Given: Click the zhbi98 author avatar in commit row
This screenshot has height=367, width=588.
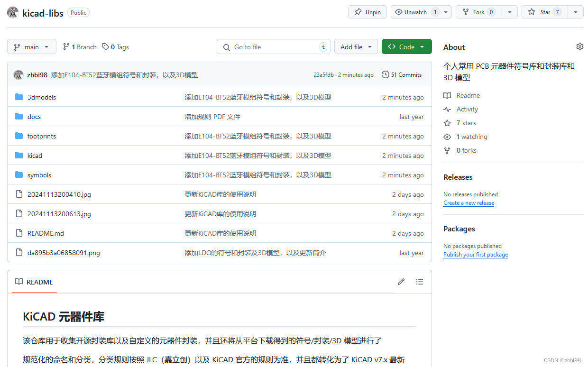Looking at the screenshot, I should [x=18, y=74].
